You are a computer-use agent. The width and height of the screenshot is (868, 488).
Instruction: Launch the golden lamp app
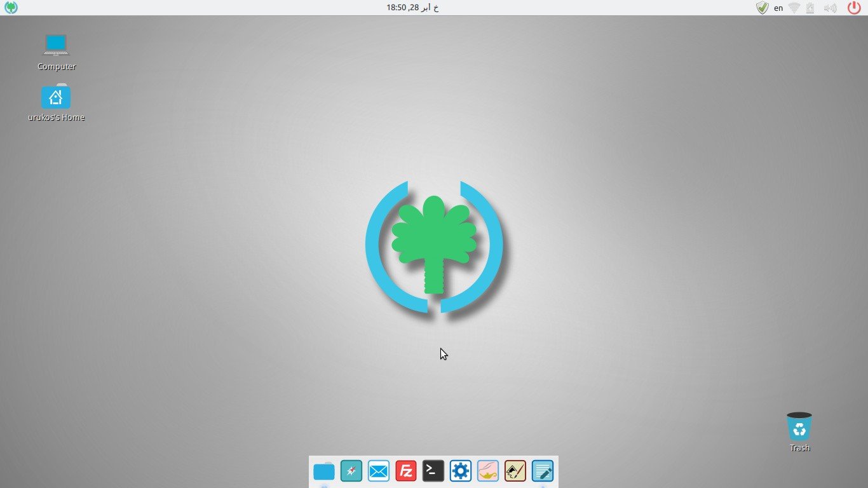coord(488,471)
